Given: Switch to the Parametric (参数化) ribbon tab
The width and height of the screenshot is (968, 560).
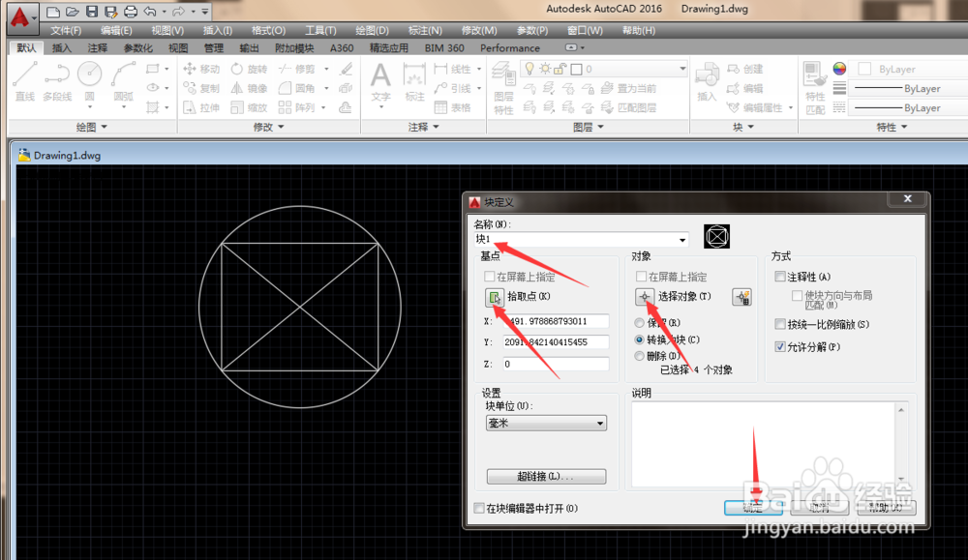Looking at the screenshot, I should click(138, 48).
